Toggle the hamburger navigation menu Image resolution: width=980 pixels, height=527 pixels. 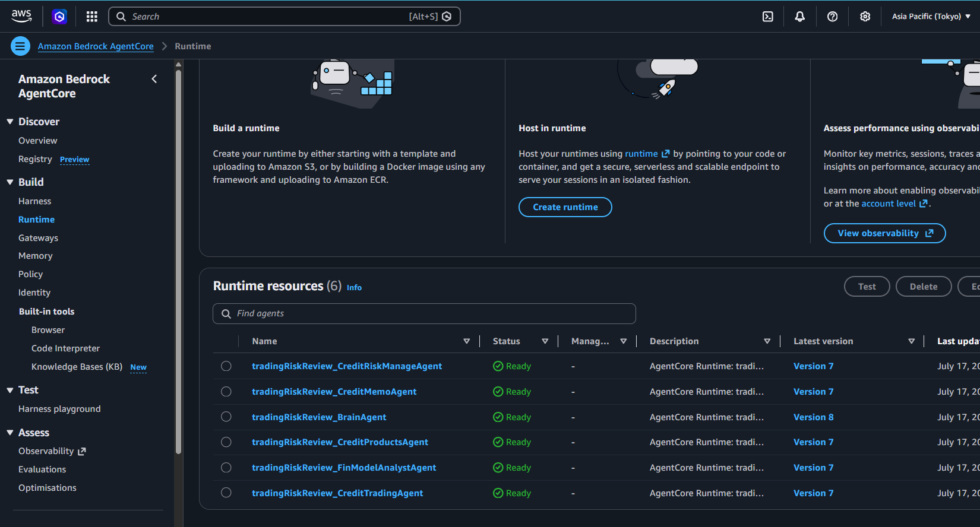[20, 46]
